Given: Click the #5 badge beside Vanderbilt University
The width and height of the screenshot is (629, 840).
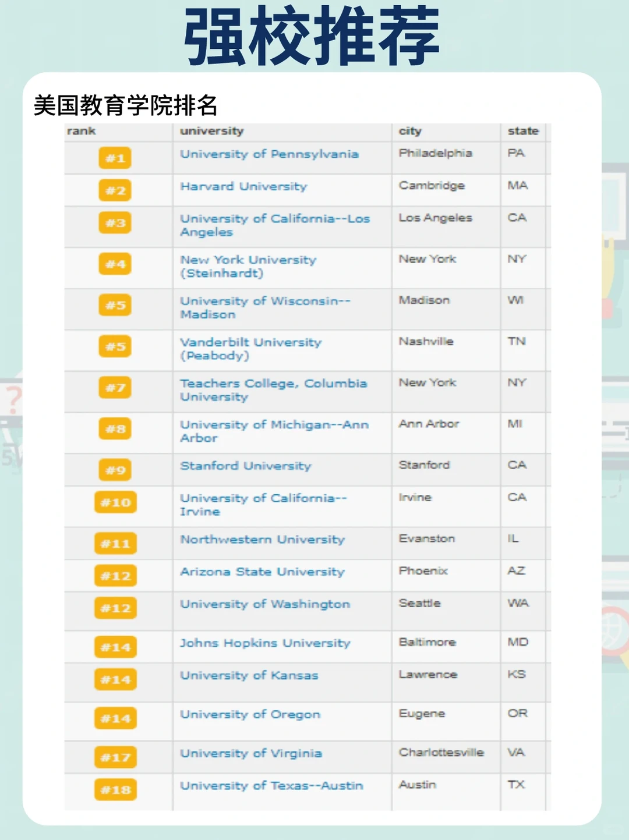Looking at the screenshot, I should [x=115, y=346].
